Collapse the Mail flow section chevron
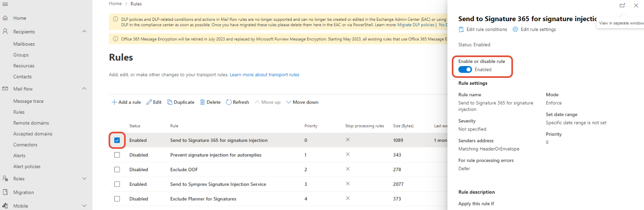The height and width of the screenshot is (210, 644). click(x=84, y=88)
